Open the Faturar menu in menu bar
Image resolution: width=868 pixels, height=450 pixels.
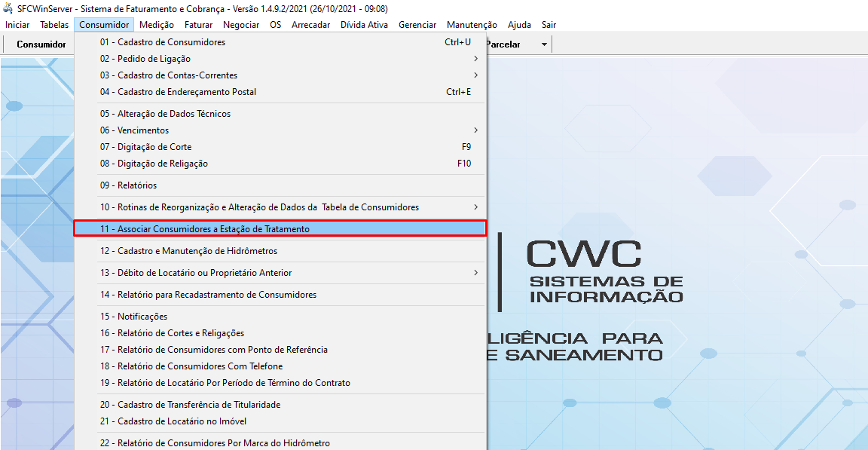[198, 25]
